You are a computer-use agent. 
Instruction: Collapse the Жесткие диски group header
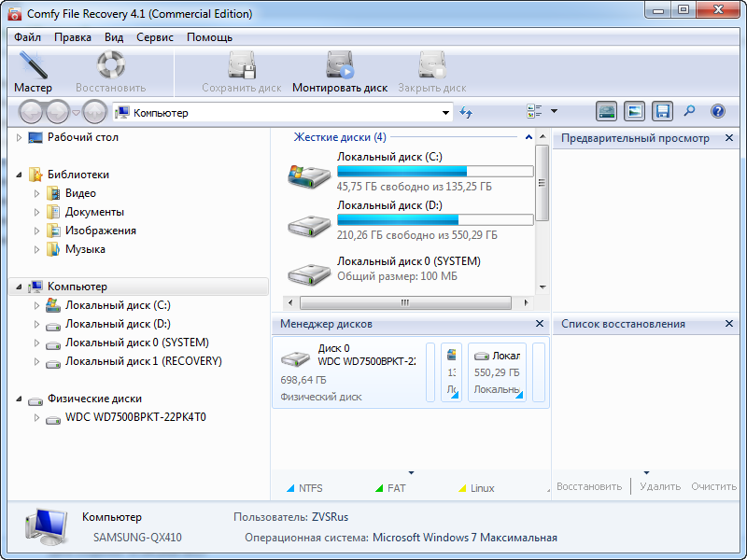(529, 137)
